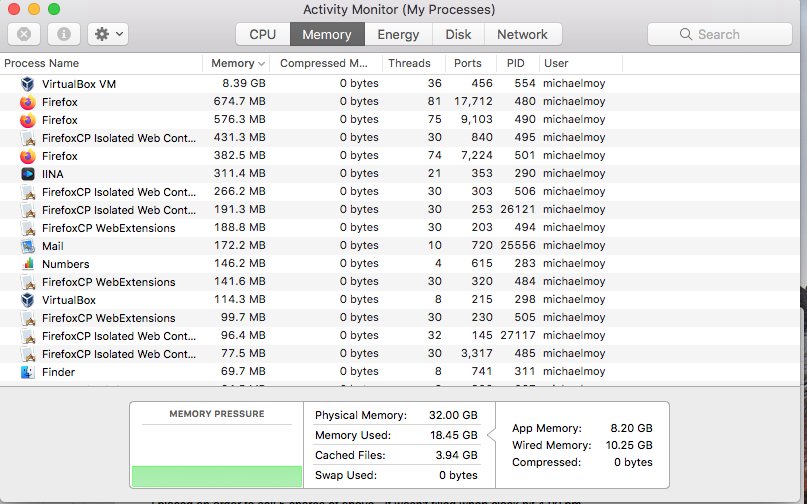Click the FirefoxCP WebExtensions icon for PID 505
Viewport: 807px width, 504px height.
click(x=28, y=318)
